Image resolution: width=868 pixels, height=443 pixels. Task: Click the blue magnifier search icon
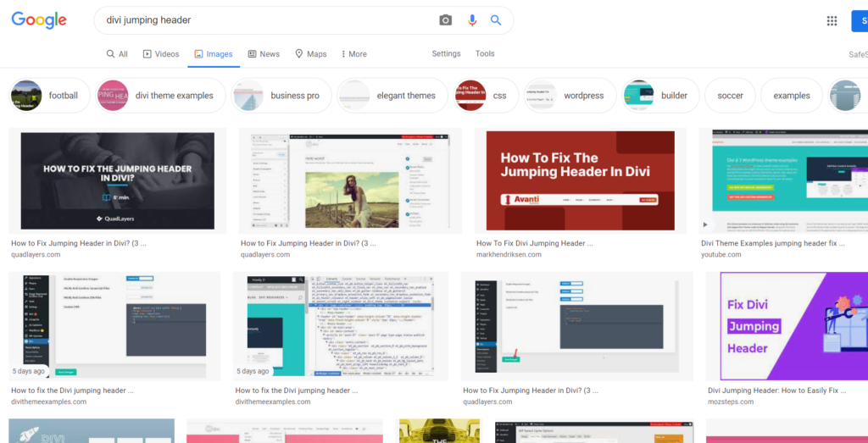click(x=496, y=20)
